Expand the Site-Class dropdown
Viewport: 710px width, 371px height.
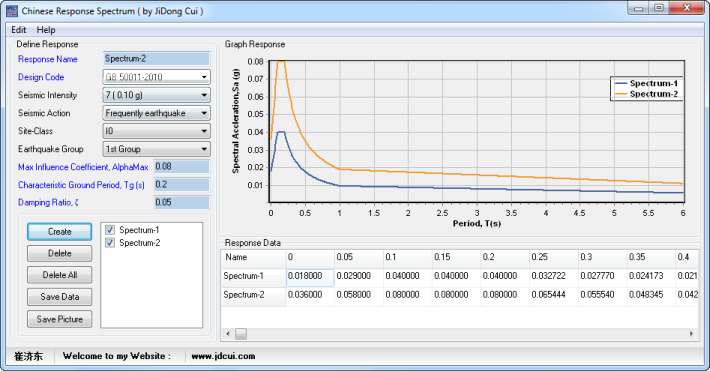click(x=157, y=131)
